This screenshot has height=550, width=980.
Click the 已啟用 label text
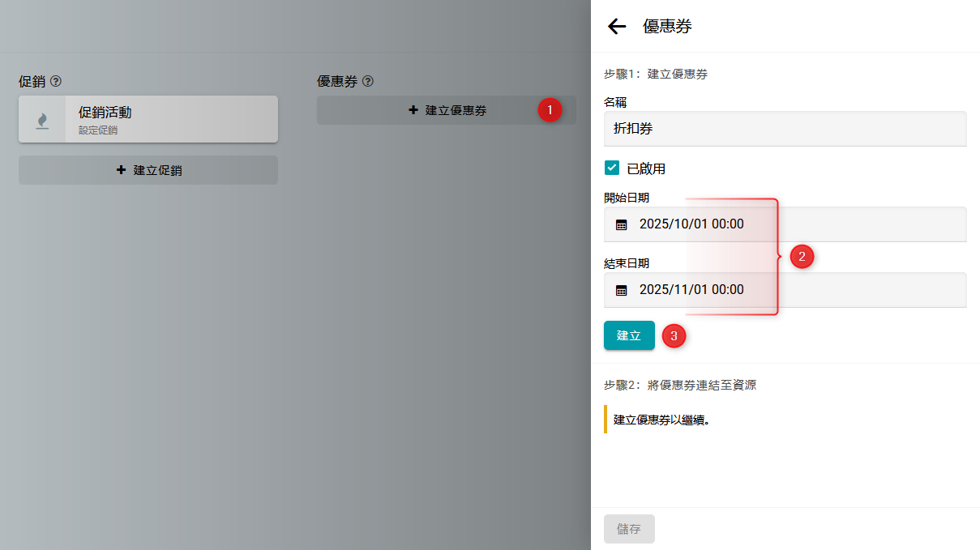coord(646,168)
